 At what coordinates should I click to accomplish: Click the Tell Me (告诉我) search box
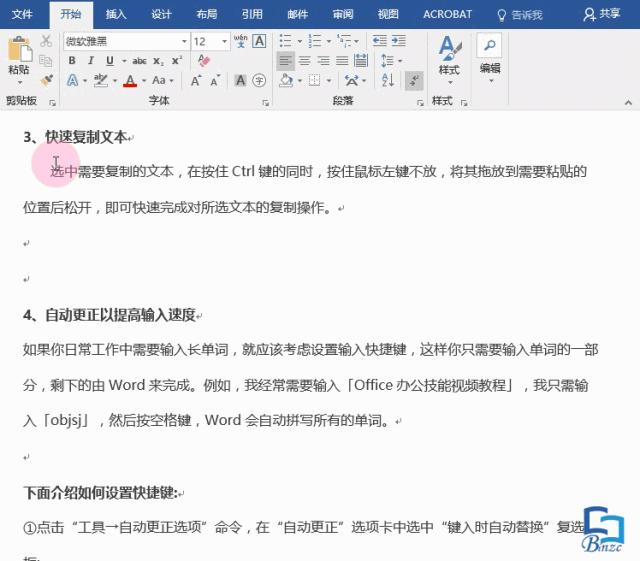point(520,15)
